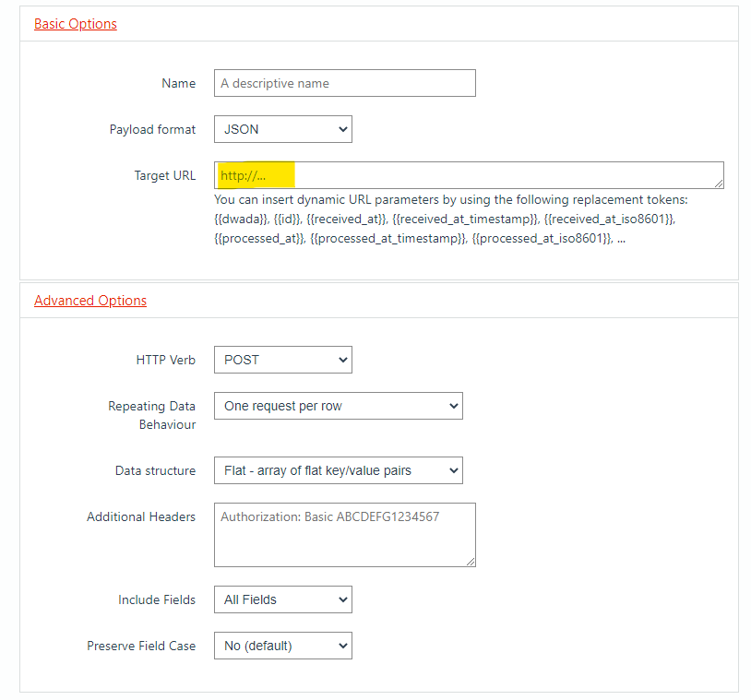Click the Payload format label
Viewport: 751px width, 700px height.
click(x=152, y=129)
